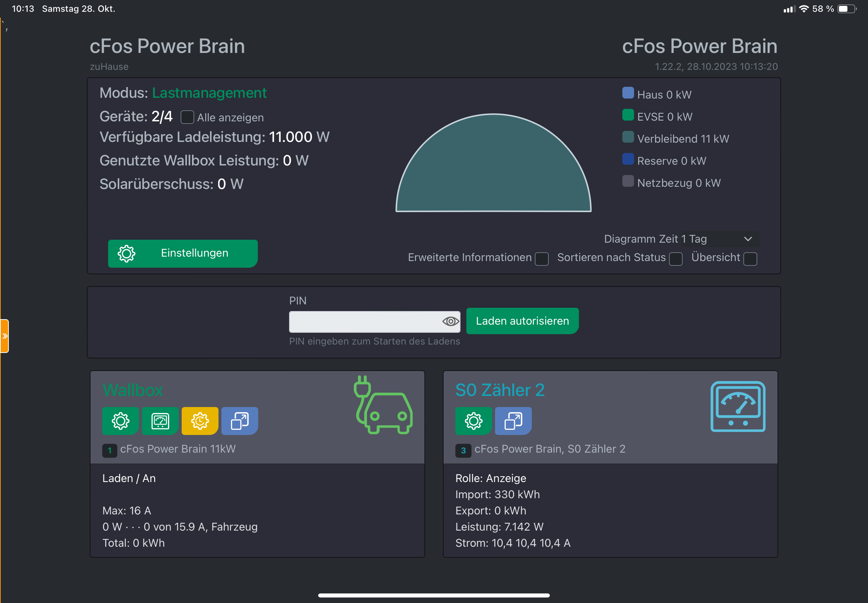This screenshot has height=603, width=868.
Task: Click the Wi-Fi status icon
Action: (x=804, y=9)
